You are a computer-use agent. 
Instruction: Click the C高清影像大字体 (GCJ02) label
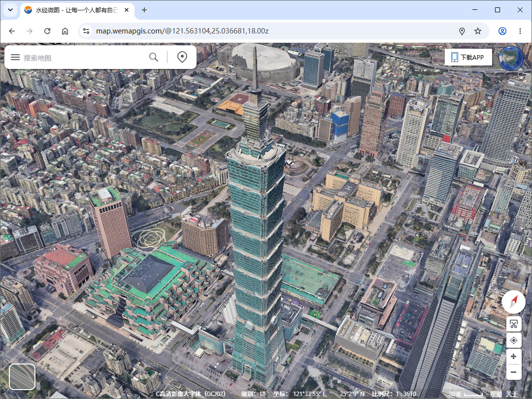(x=191, y=394)
